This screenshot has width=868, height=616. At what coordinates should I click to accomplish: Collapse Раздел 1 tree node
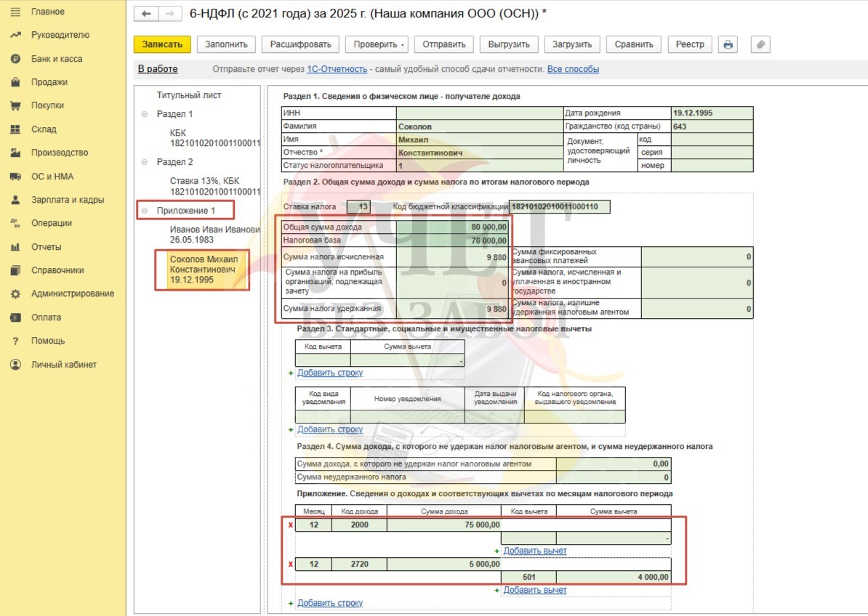coord(144,115)
